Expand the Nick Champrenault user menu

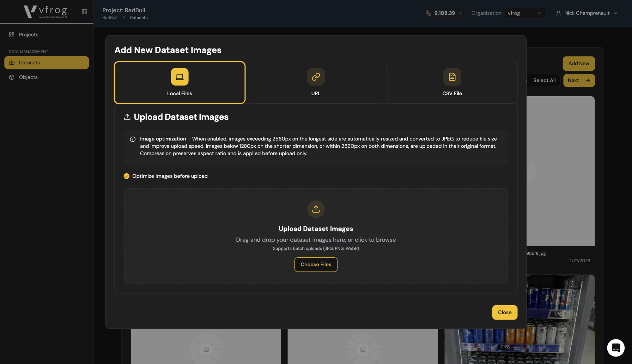coord(586,13)
